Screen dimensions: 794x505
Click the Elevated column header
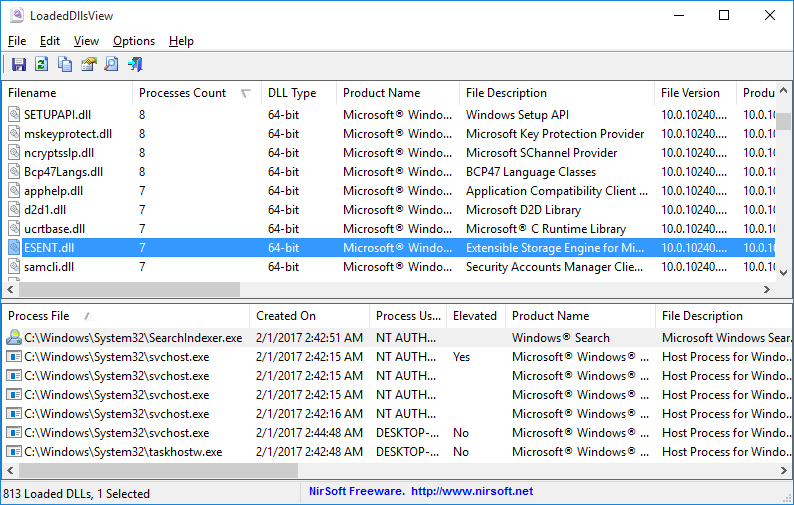(474, 316)
